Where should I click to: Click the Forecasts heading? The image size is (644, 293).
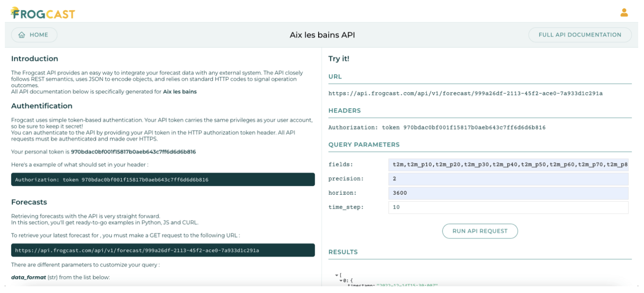(29, 202)
